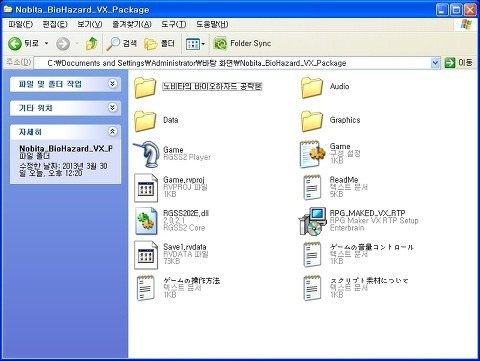The image size is (480, 361).
Task: Maximize the Explorer window
Action: pyautogui.click(x=456, y=10)
